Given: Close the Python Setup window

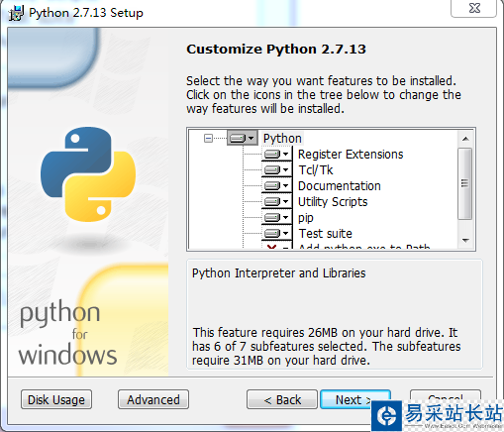Looking at the screenshot, I should [474, 8].
